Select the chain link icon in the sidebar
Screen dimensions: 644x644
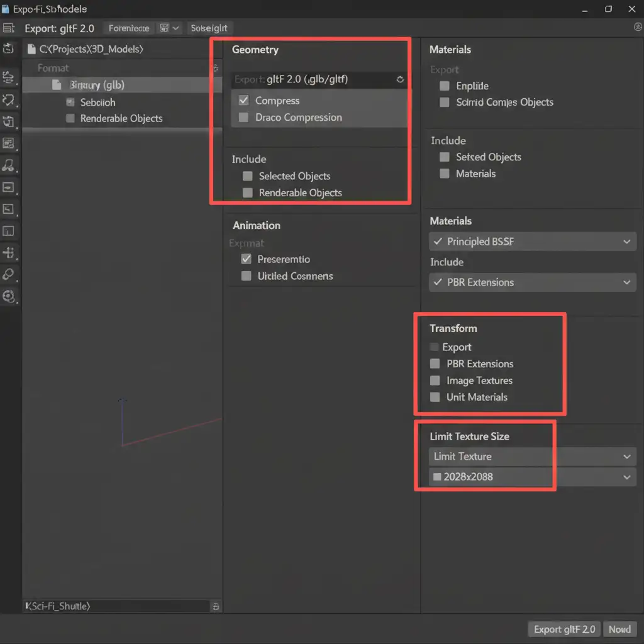(x=9, y=274)
